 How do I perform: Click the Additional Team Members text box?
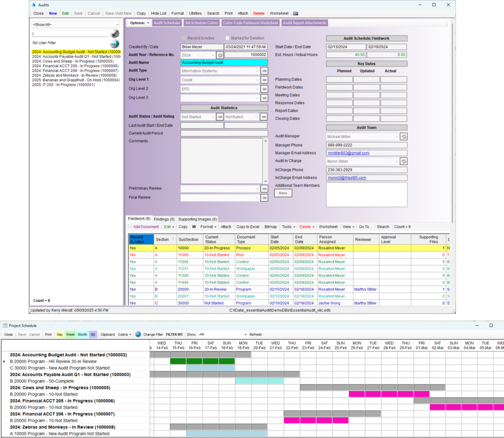tap(367, 195)
